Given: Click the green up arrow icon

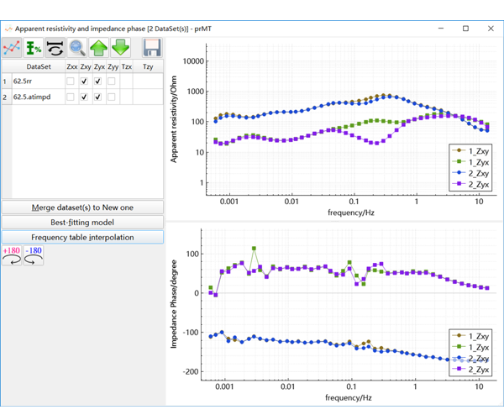Looking at the screenshot, I should click(x=98, y=48).
